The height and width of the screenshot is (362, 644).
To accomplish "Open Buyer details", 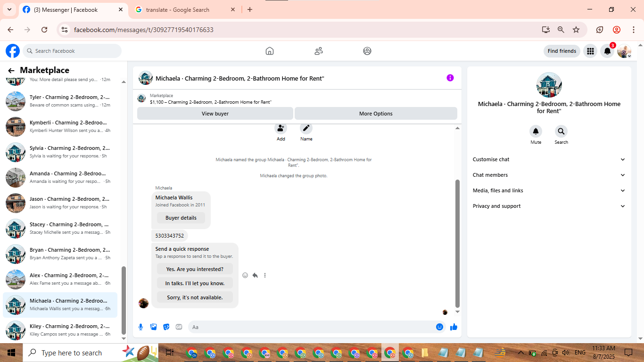I will point(181,218).
